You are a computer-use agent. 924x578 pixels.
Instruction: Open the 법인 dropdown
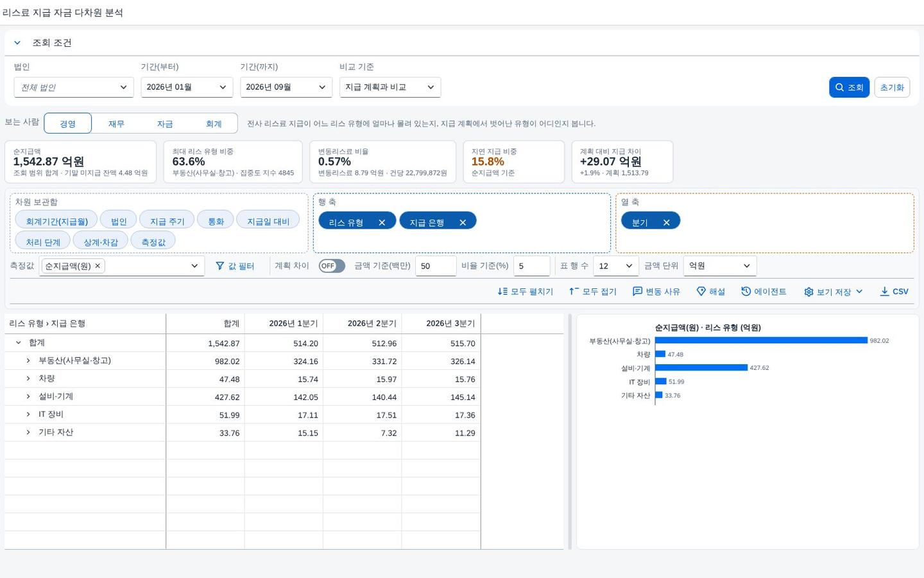(x=74, y=87)
